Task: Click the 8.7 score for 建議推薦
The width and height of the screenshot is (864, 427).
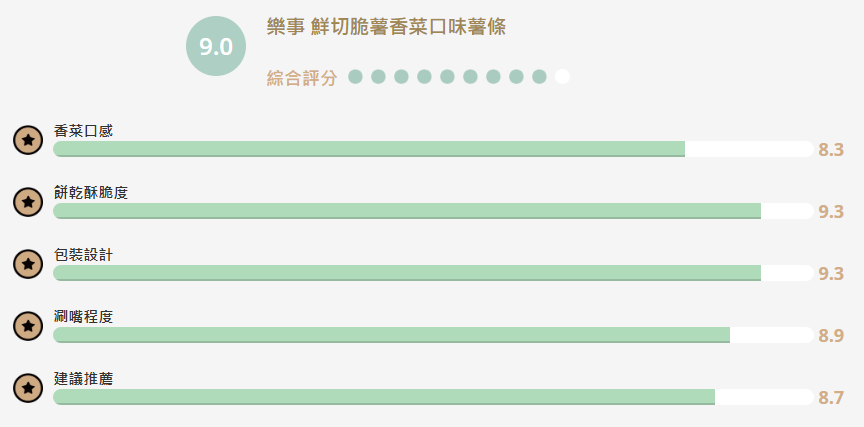Action: [x=831, y=398]
